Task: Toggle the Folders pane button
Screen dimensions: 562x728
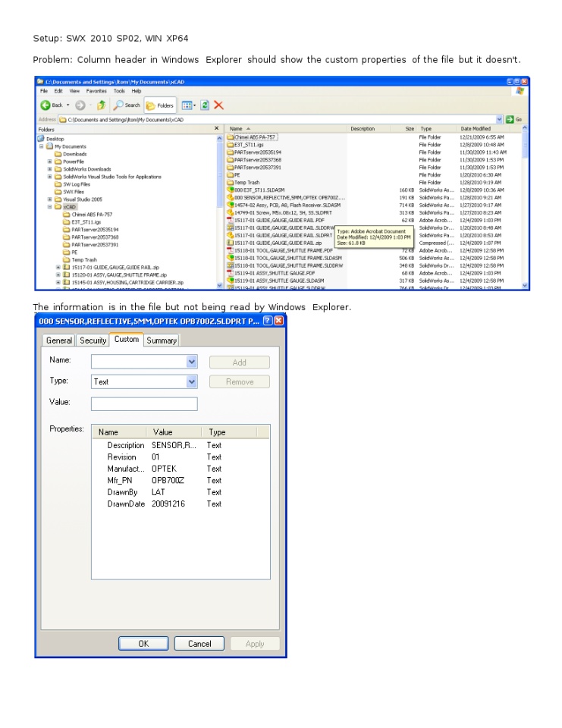Action: pyautogui.click(x=160, y=105)
